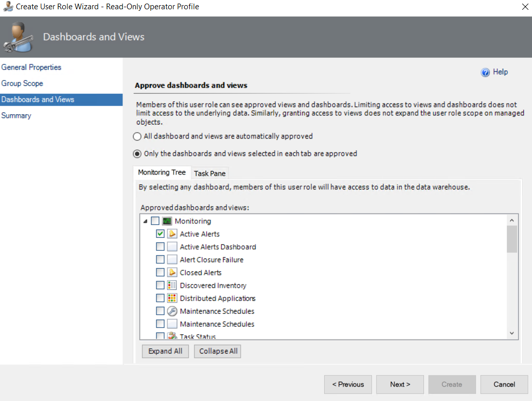The height and width of the screenshot is (401, 532).
Task: Click the Monitoring folder icon
Action: point(167,221)
